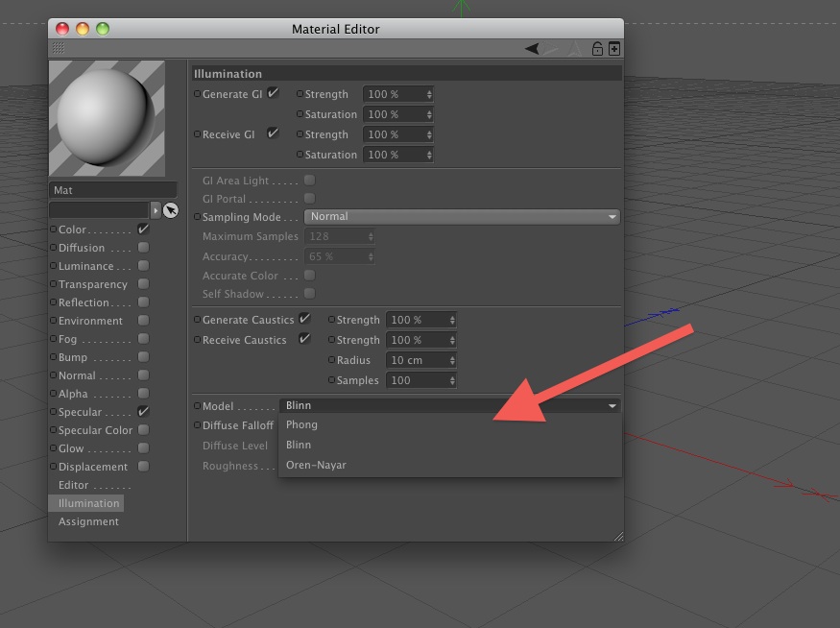Click the Samples stepper arrows
Viewport: 840px width, 628px height.
pos(452,380)
